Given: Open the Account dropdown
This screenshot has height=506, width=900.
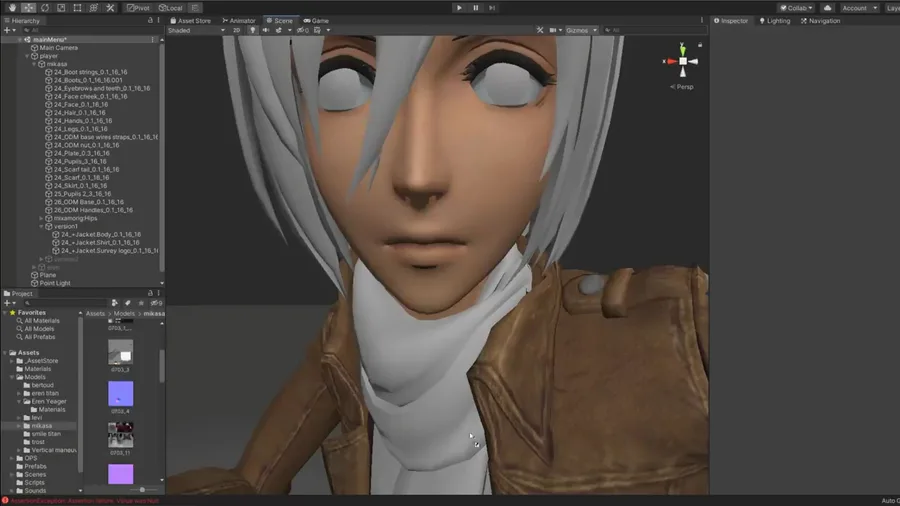Looking at the screenshot, I should click(859, 8).
